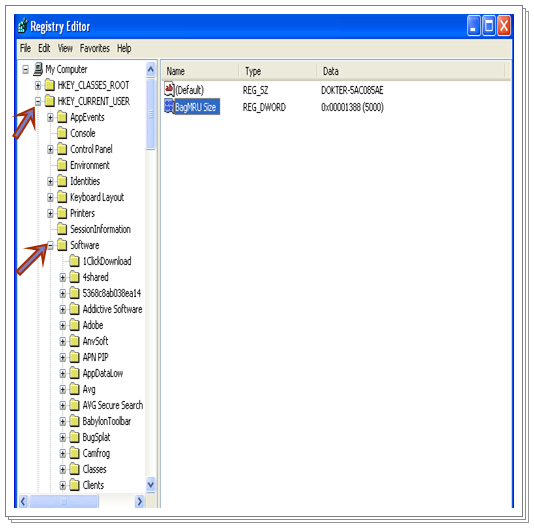Select the BagMRU Size value

(x=197, y=107)
